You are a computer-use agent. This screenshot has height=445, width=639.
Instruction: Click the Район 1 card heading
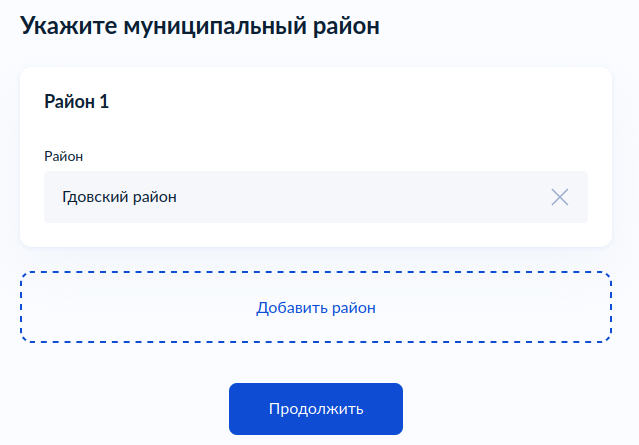77,101
